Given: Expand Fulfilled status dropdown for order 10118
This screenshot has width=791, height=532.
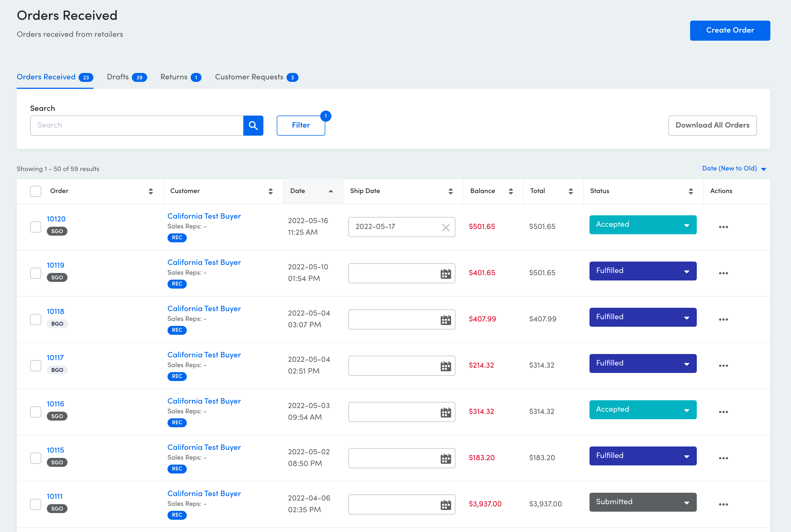Looking at the screenshot, I should (x=643, y=317).
